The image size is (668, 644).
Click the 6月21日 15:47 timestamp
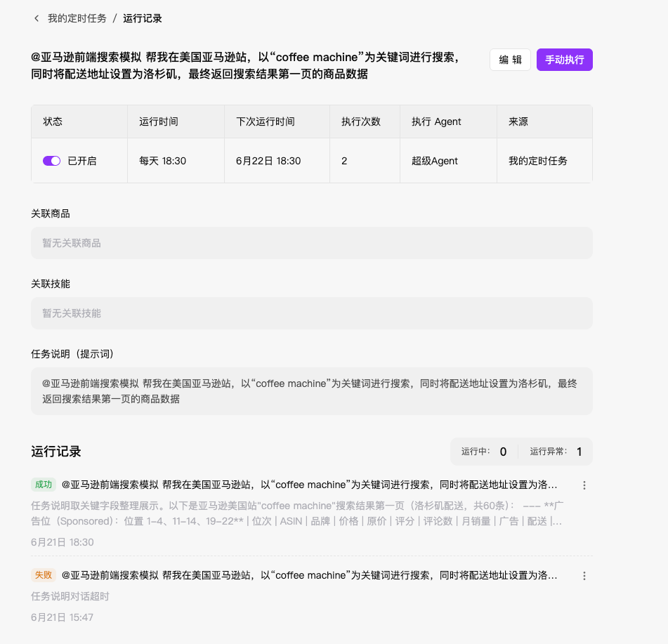[63, 617]
